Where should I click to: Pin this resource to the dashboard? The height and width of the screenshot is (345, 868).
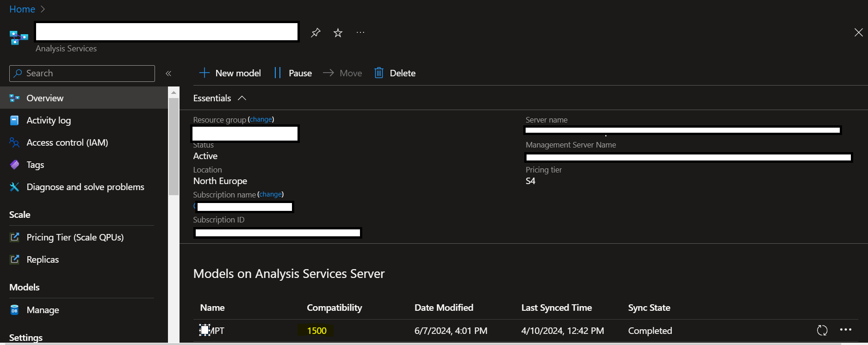[316, 32]
